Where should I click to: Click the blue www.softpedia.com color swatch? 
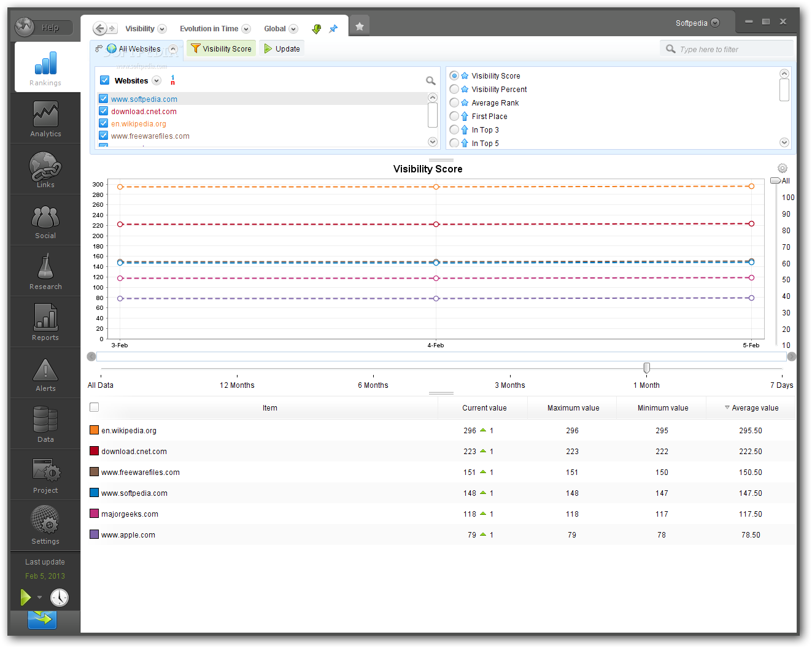(x=94, y=493)
